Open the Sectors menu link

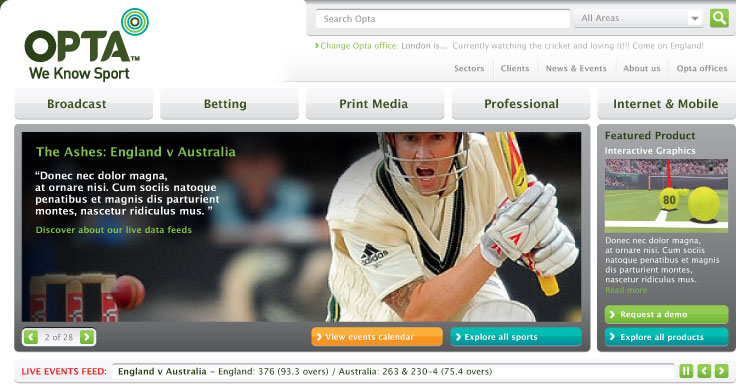coord(469,68)
